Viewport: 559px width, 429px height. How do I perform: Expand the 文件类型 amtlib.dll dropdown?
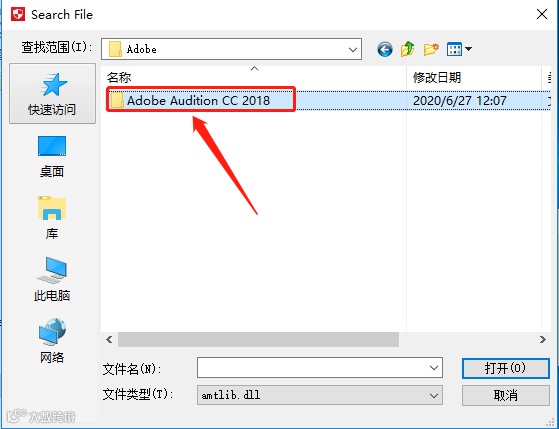434,395
